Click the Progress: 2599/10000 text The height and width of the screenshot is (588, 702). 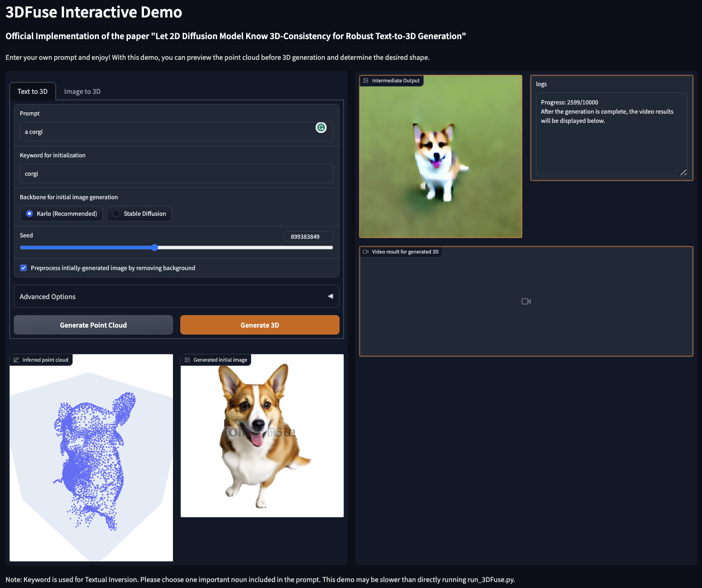(x=570, y=102)
